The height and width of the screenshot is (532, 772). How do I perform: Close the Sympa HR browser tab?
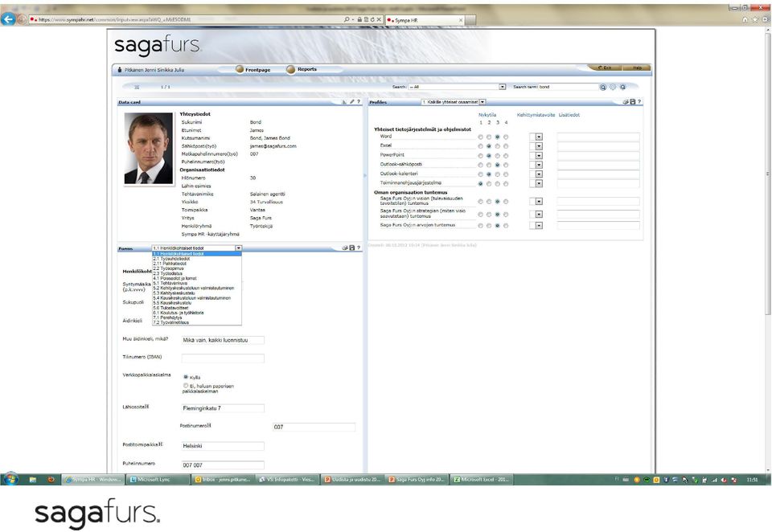point(461,20)
